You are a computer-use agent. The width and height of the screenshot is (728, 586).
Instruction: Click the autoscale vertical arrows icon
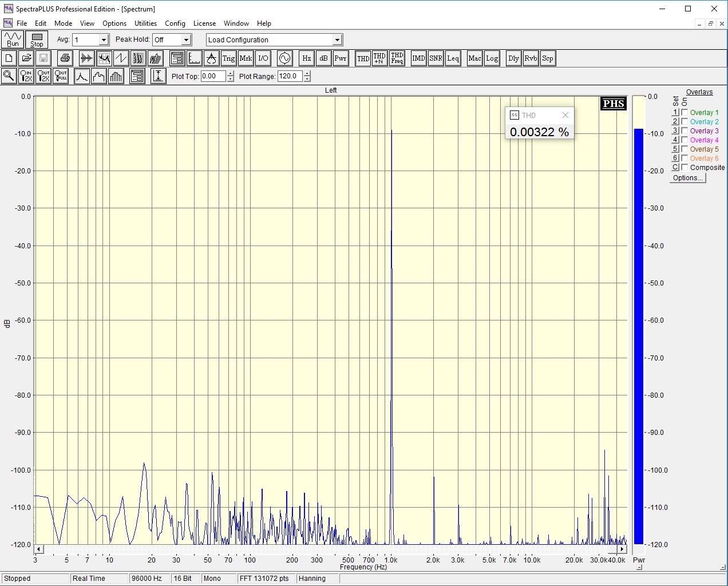[x=159, y=76]
